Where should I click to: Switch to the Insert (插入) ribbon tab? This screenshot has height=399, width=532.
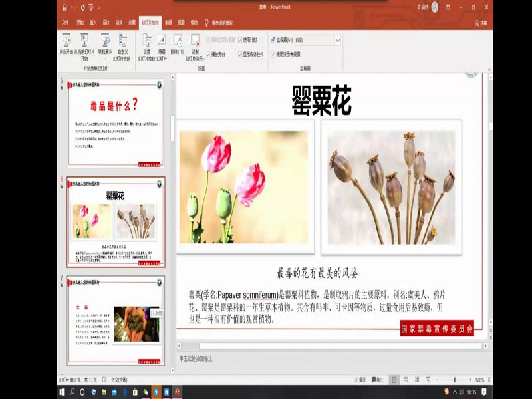(93, 22)
